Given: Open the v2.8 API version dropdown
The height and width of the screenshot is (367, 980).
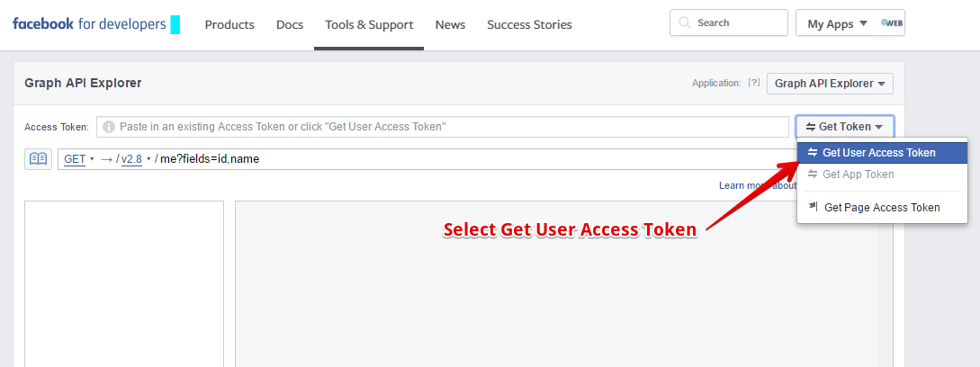Looking at the screenshot, I should pos(136,159).
